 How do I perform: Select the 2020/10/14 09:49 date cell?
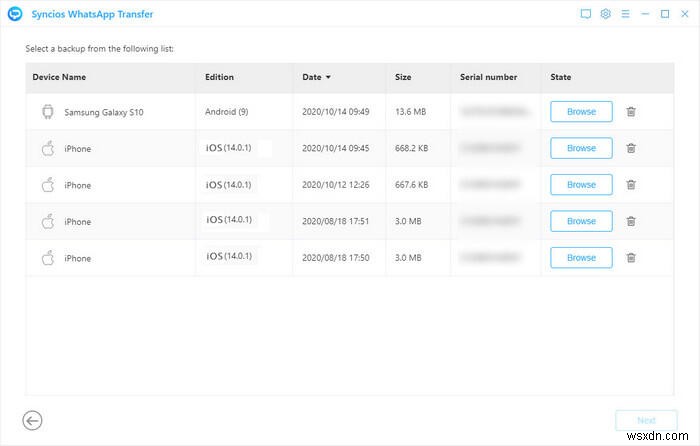click(336, 112)
